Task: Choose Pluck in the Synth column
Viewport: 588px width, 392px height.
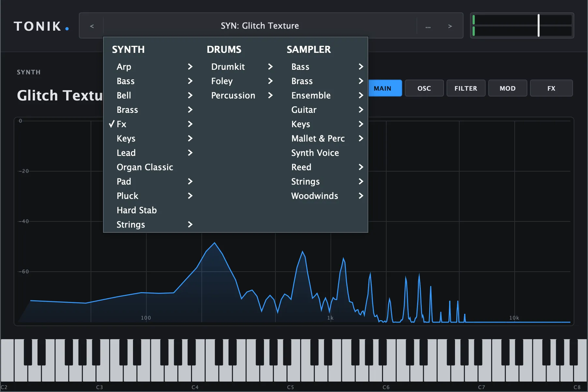Action: (x=127, y=196)
